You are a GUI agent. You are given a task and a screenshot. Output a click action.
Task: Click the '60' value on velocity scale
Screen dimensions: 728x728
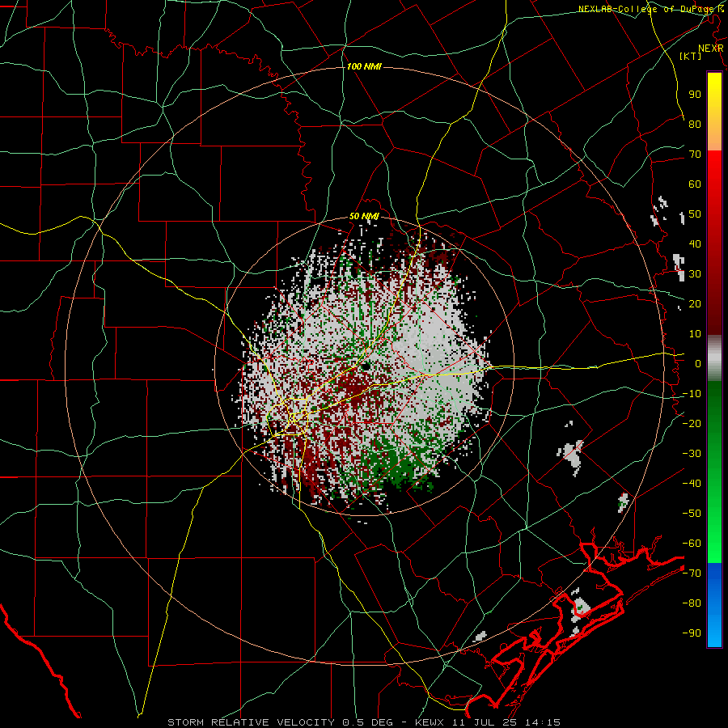[x=695, y=184]
